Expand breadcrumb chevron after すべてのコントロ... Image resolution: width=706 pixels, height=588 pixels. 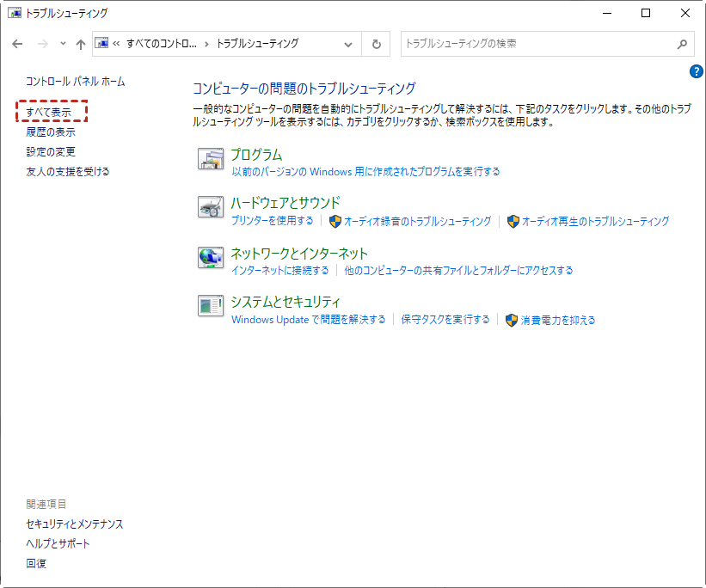[206, 44]
